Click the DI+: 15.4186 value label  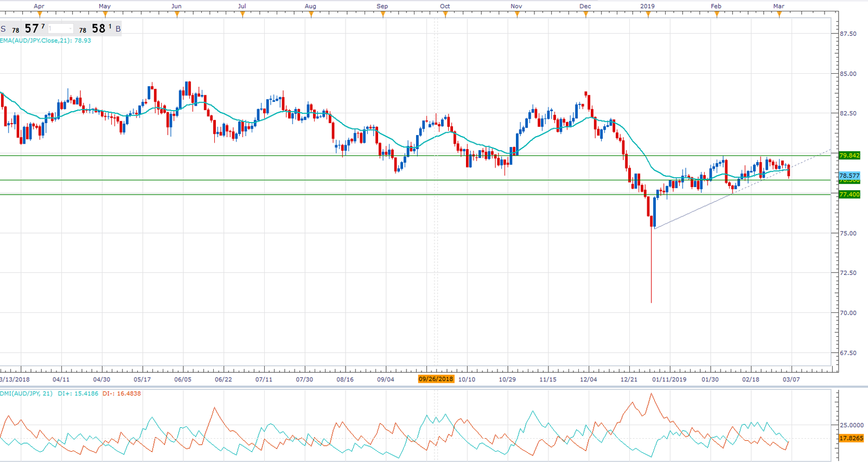pos(78,394)
